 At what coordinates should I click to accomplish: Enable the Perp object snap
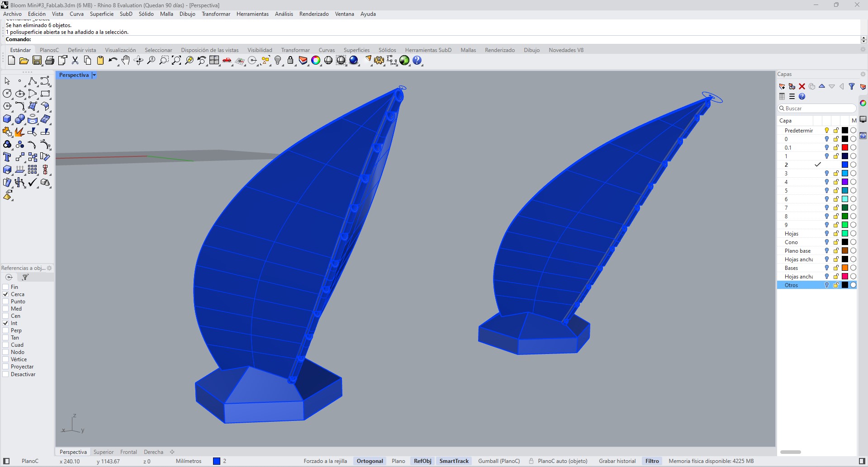click(6, 330)
